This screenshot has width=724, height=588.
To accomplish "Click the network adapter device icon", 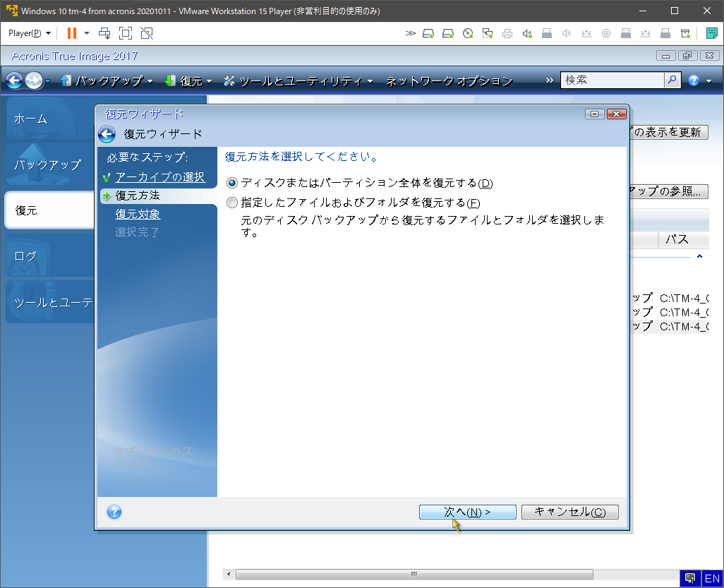I will [488, 33].
